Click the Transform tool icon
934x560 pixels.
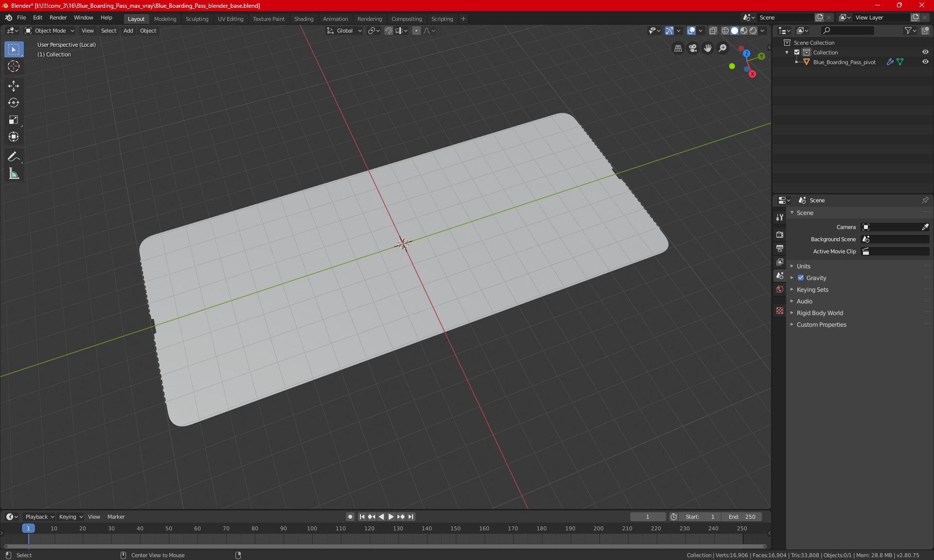pyautogui.click(x=13, y=137)
